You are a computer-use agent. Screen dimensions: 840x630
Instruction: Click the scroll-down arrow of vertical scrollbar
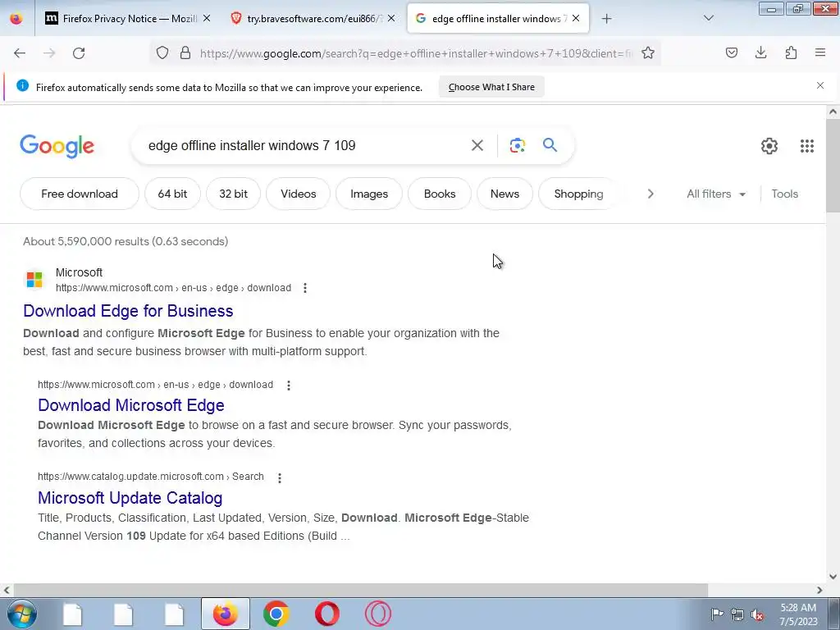(833, 577)
